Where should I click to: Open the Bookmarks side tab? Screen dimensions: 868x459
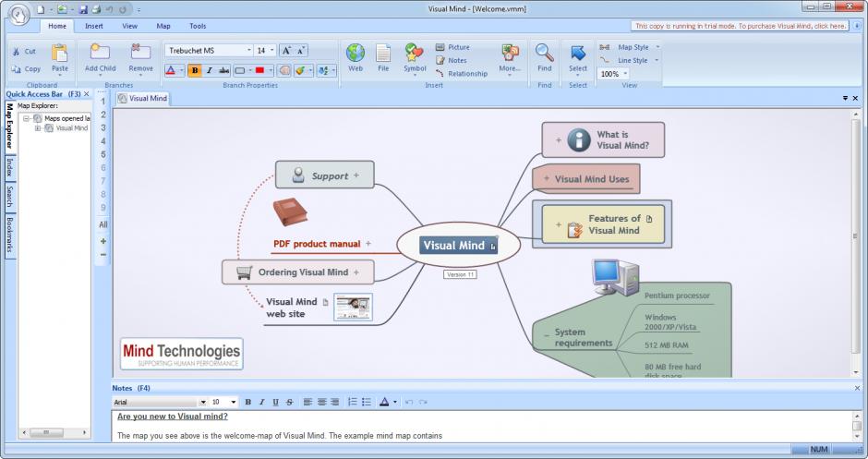coord(9,235)
